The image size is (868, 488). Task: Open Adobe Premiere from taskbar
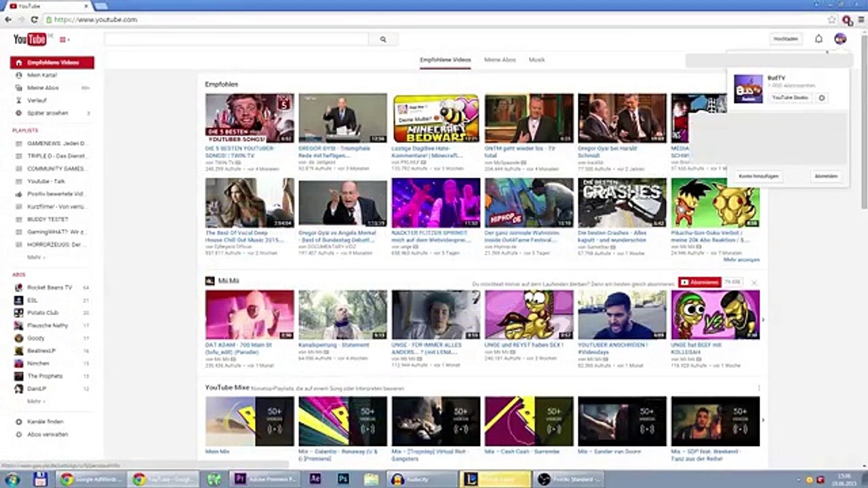pos(266,479)
